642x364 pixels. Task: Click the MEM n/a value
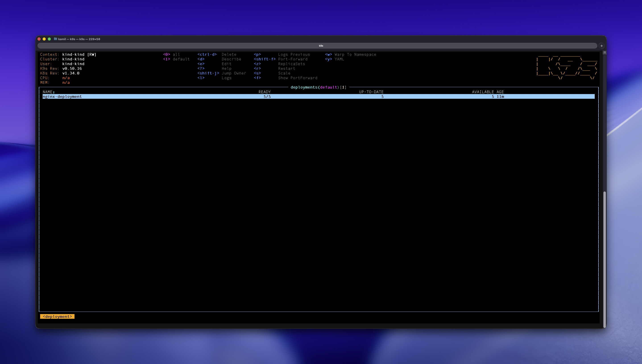coord(66,83)
